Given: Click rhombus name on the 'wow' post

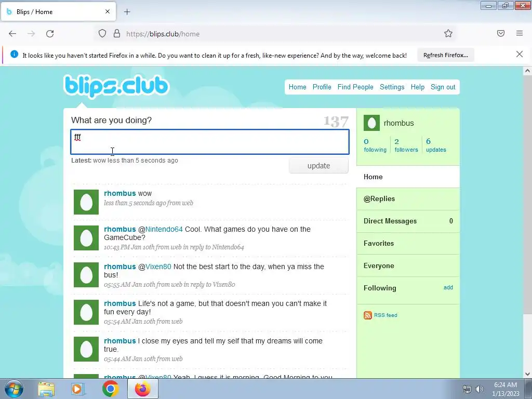Looking at the screenshot, I should tap(120, 193).
